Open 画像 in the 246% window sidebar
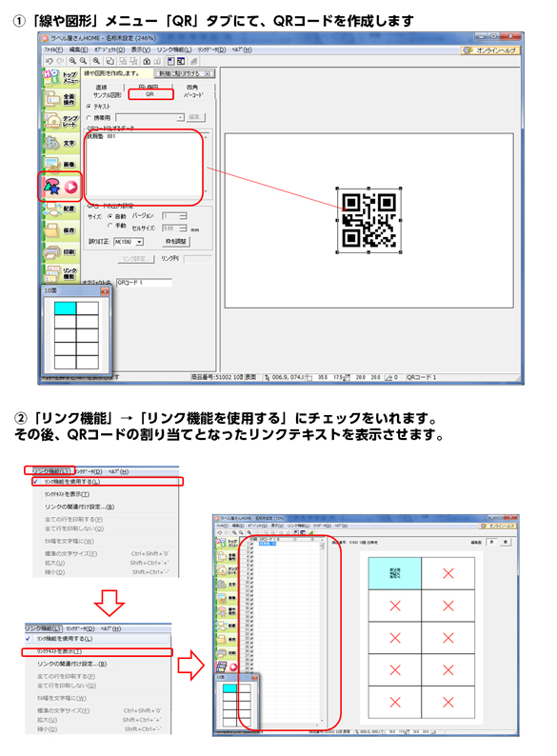This screenshot has height=756, width=557. (x=61, y=165)
